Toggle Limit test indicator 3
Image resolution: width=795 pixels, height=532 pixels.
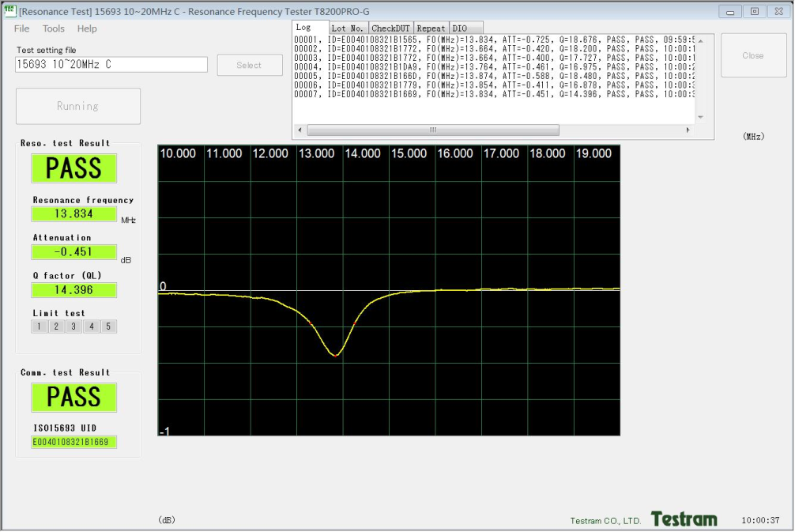tap(73, 326)
